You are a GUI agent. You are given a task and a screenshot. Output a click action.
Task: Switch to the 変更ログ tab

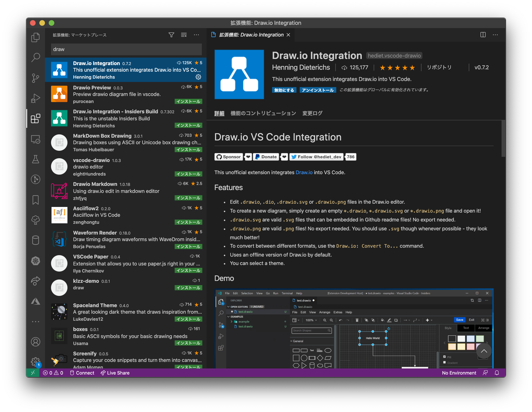[312, 113]
